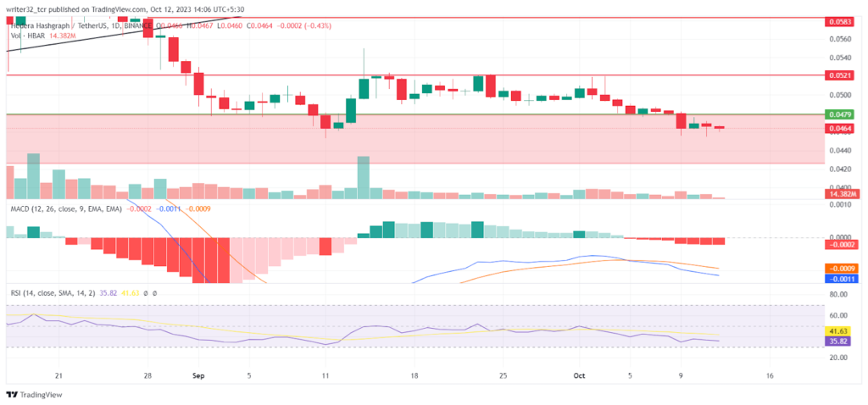The image size is (868, 405).
Task: Click the current price label 0.0464
Action: [841, 128]
